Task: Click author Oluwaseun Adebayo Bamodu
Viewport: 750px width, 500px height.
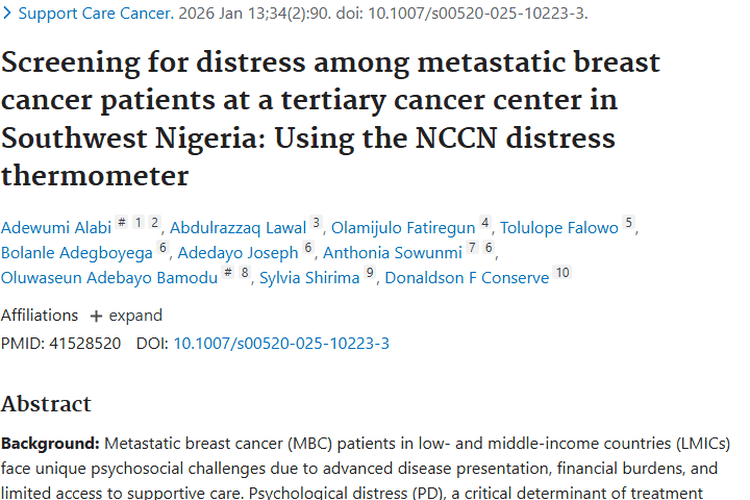Action: [109, 278]
